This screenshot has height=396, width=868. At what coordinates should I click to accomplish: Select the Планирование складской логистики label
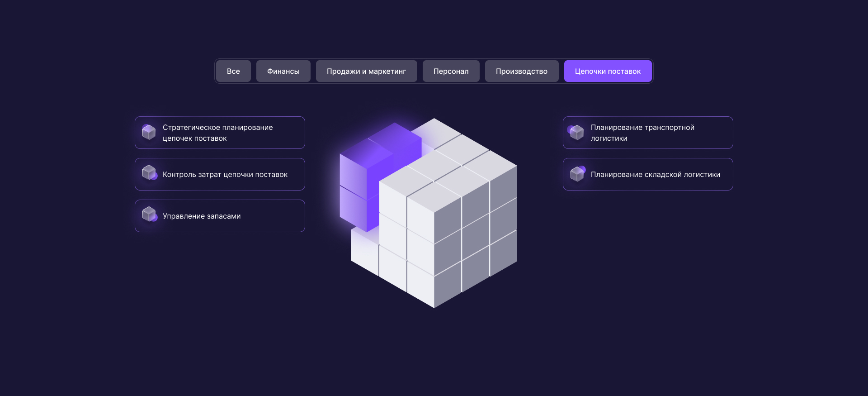click(655, 175)
